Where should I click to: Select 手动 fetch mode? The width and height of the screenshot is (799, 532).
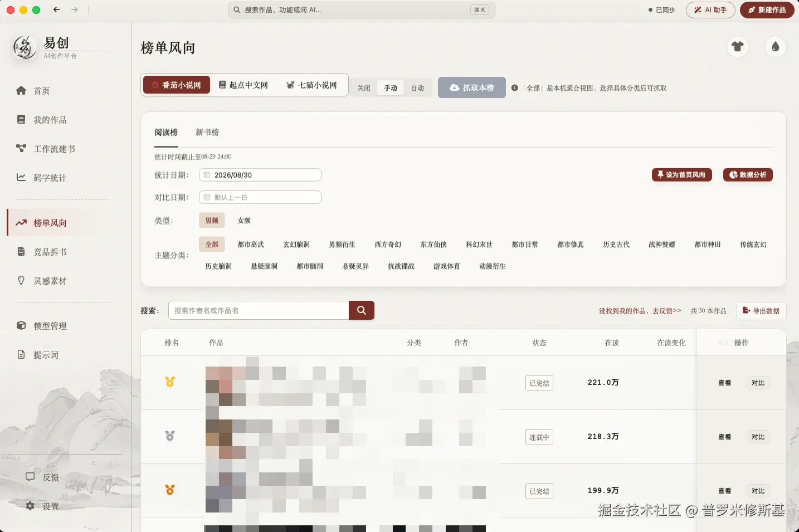391,88
